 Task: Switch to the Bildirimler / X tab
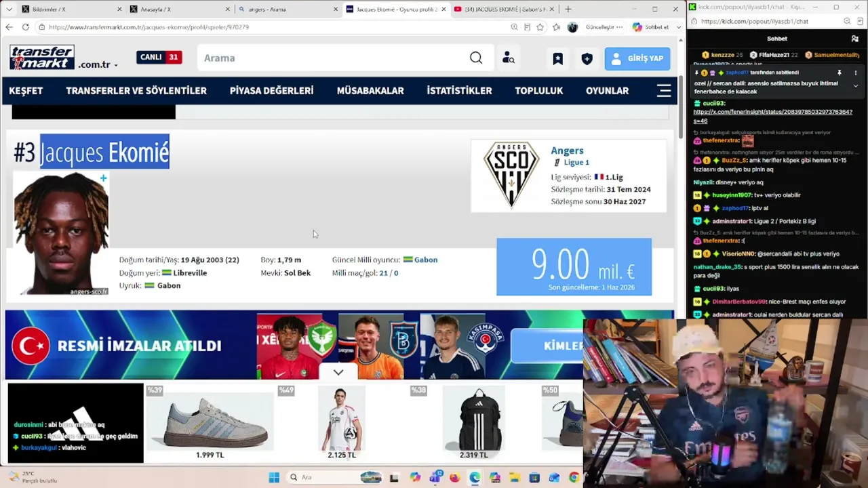click(x=71, y=9)
